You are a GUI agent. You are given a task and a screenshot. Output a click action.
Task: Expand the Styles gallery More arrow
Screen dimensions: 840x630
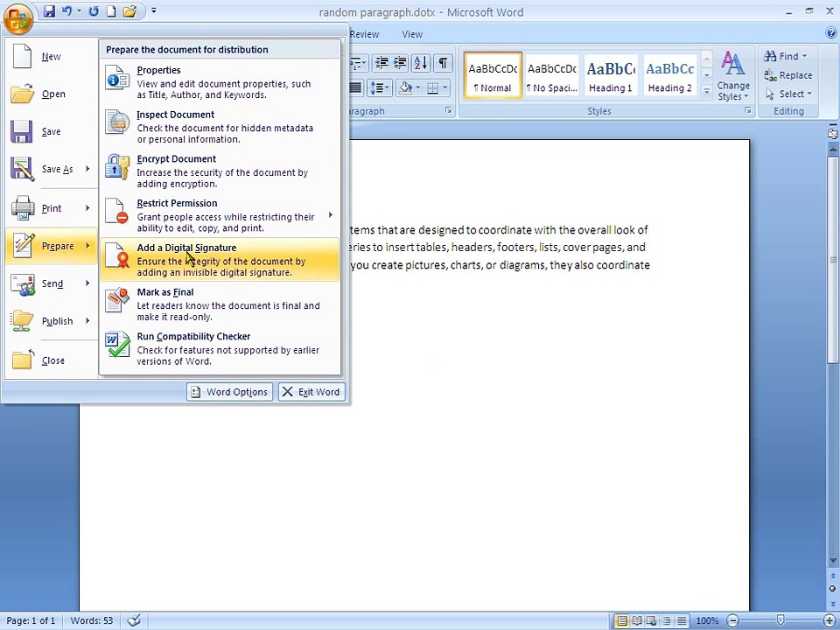tap(707, 92)
